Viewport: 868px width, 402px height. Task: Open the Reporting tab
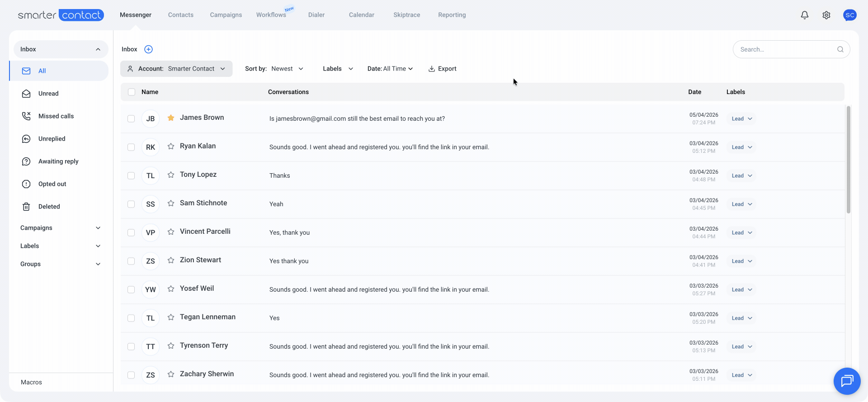[452, 15]
